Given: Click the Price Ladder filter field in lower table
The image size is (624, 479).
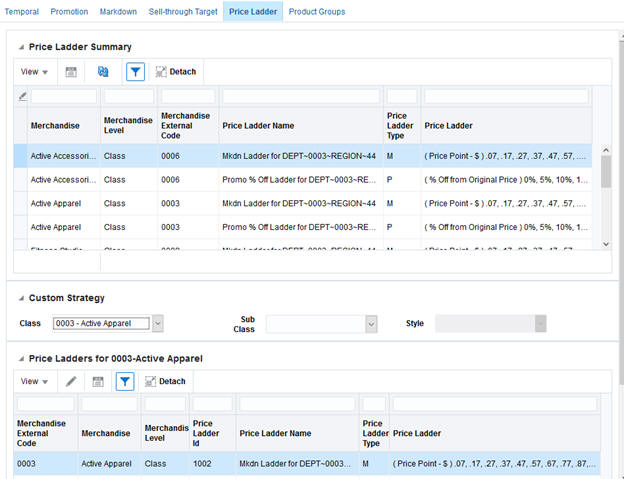Looking at the screenshot, I should pos(495,404).
